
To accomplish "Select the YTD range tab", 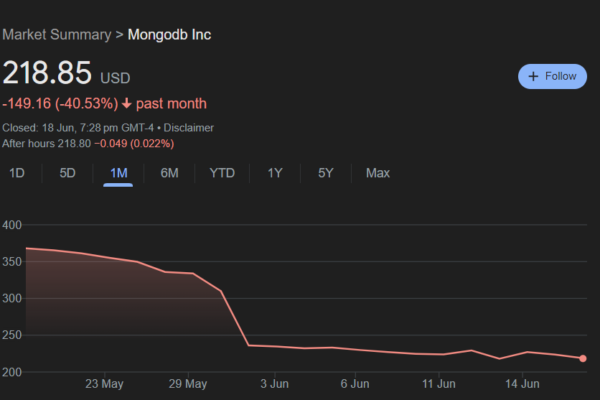I will (x=222, y=173).
